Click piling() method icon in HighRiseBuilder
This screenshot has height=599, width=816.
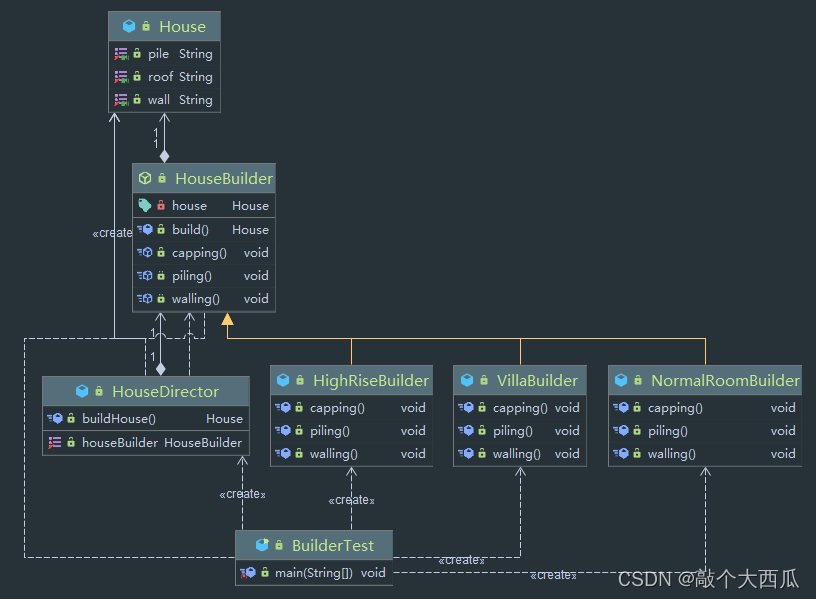(283, 430)
